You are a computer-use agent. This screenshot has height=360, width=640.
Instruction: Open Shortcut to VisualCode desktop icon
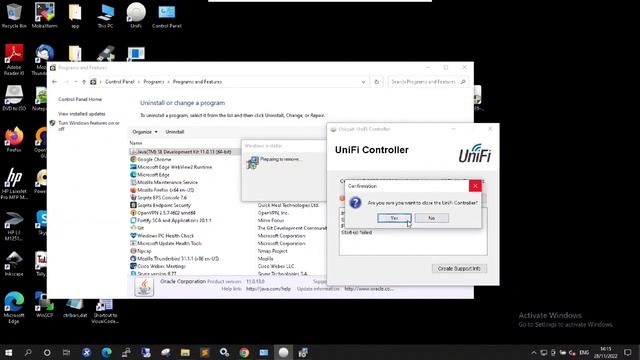tap(105, 311)
